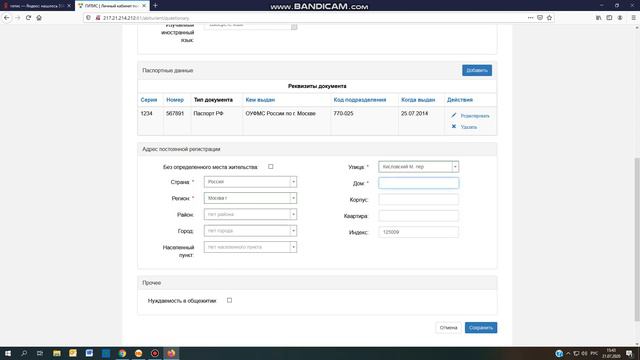The image size is (640, 360).
Task: Click into the Квартира input field
Action: pos(418,216)
